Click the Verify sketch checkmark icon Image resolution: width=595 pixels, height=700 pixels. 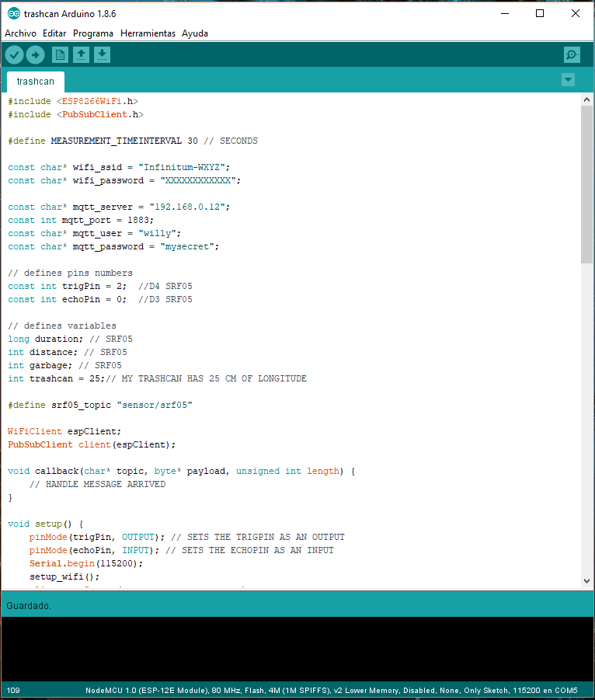pos(14,54)
